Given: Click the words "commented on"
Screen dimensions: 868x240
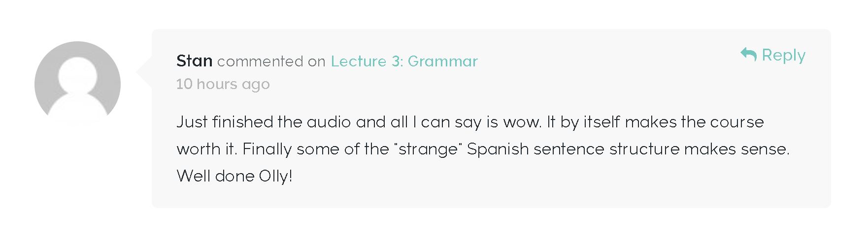Looking at the screenshot, I should pyautogui.click(x=271, y=61).
